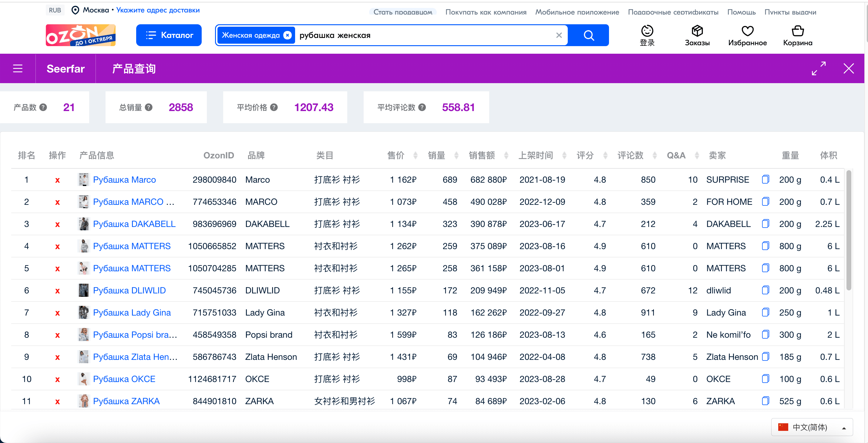Remove row 6 DLIWLID with red x
Screen dimensions: 868x443
(57, 291)
